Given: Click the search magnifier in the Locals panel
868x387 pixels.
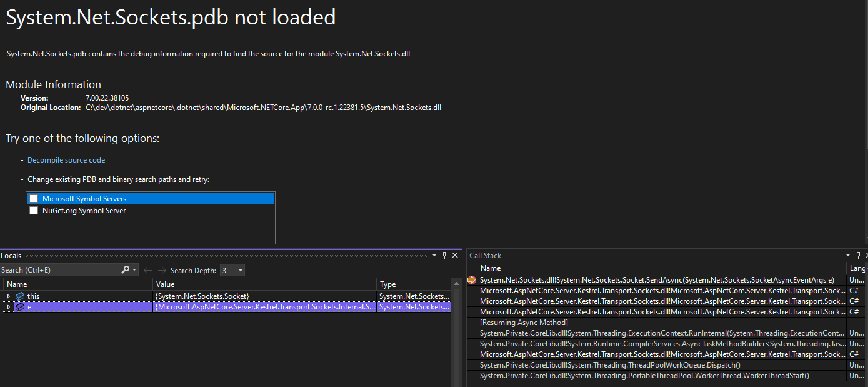Looking at the screenshot, I should pyautogui.click(x=126, y=269).
